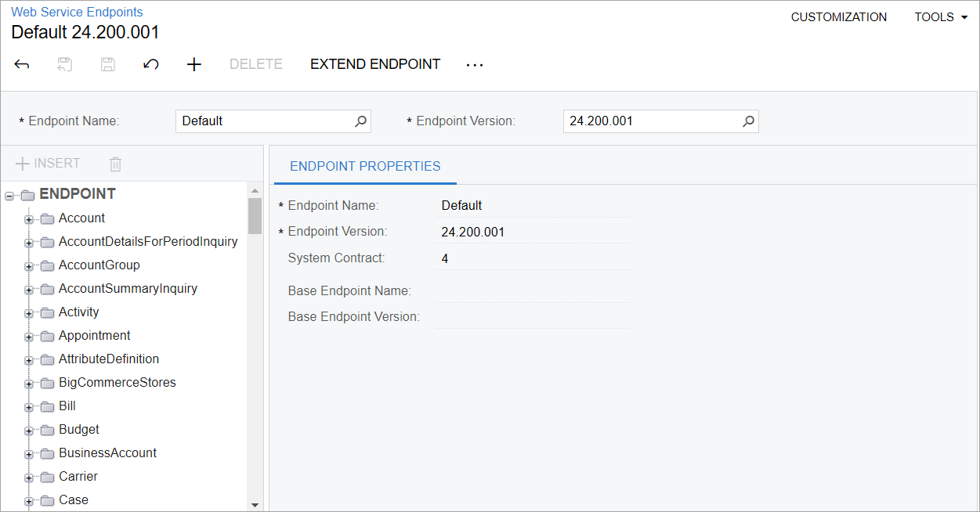Click the back arrow toolbar icon
980x512 pixels.
(x=22, y=64)
